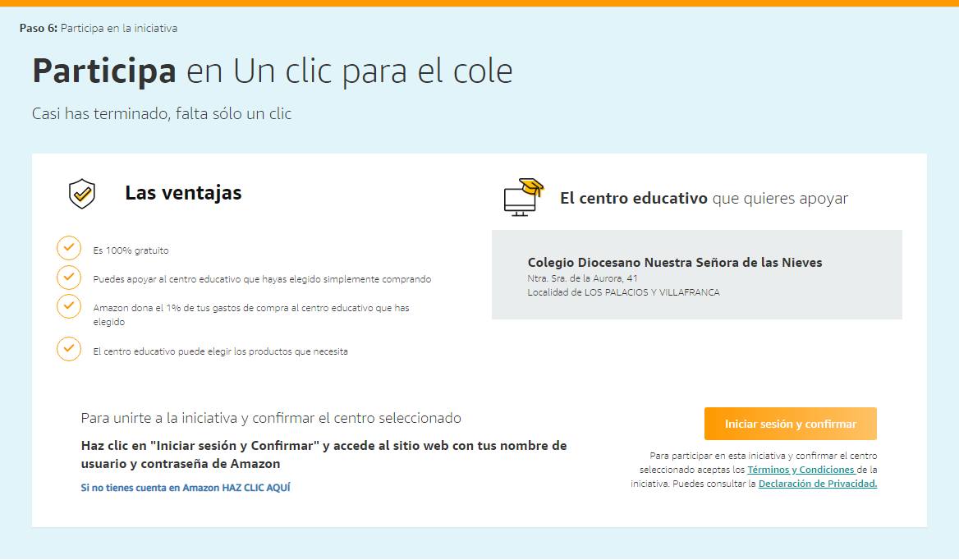Click the checkmark icon next to 'Es 100% gratuito'

[x=69, y=247]
